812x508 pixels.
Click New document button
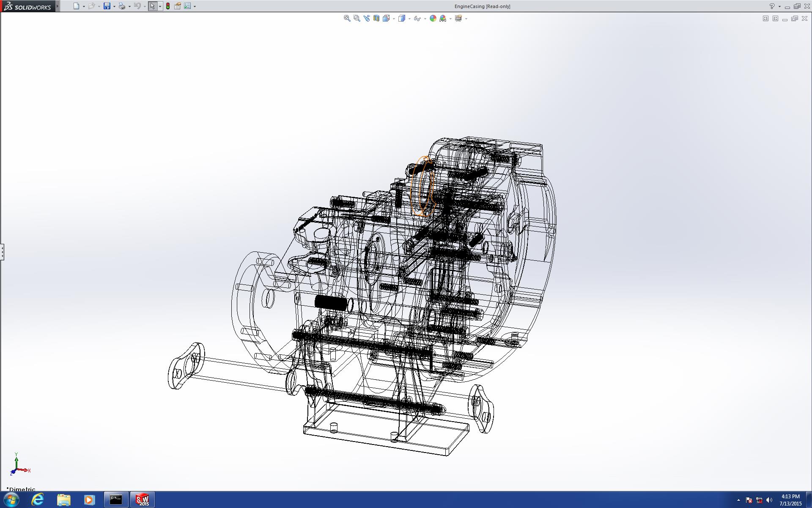pos(76,6)
